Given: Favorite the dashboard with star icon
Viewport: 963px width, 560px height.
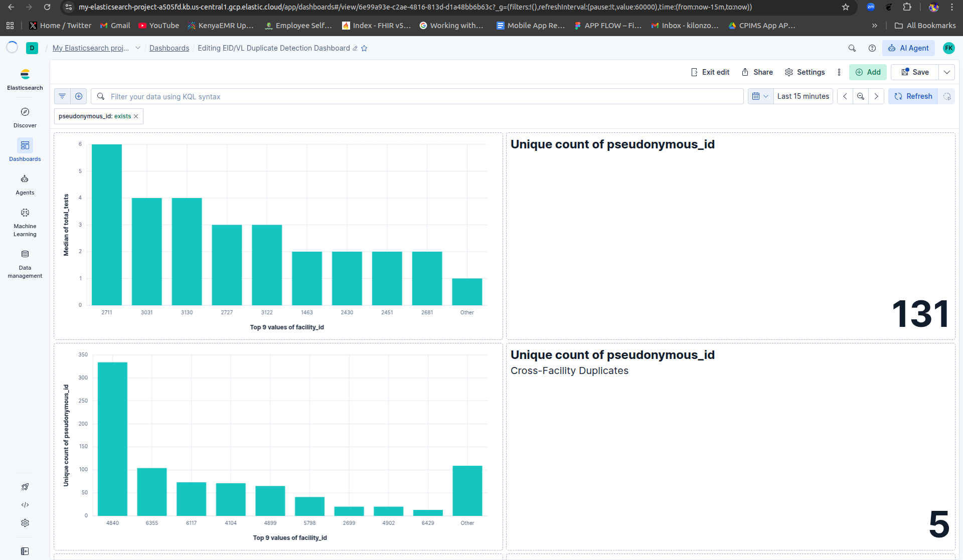Looking at the screenshot, I should tap(365, 48).
